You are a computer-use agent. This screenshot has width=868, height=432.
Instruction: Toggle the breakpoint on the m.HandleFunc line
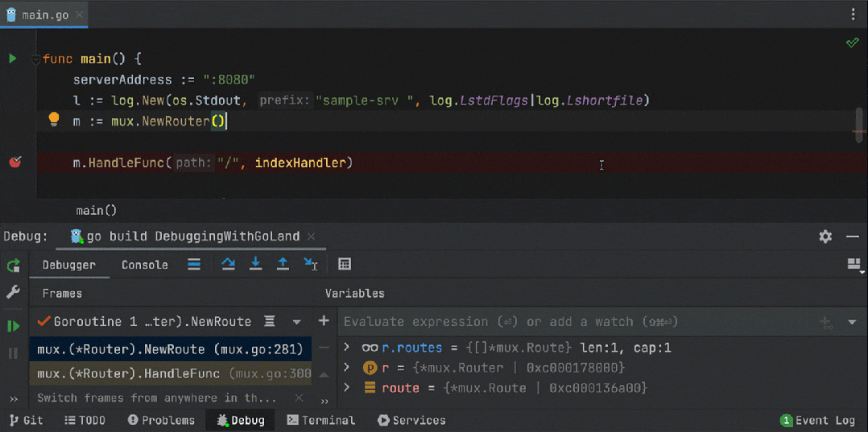click(14, 163)
